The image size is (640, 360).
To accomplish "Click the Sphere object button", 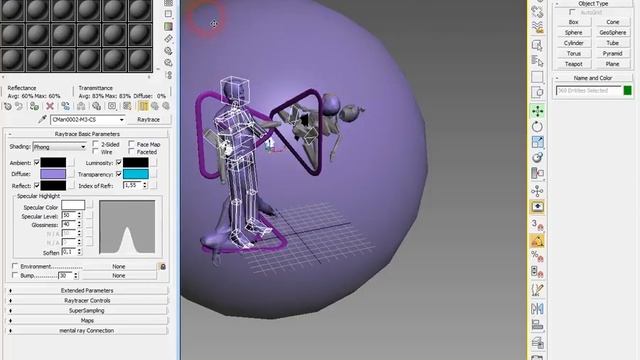I will click(573, 33).
